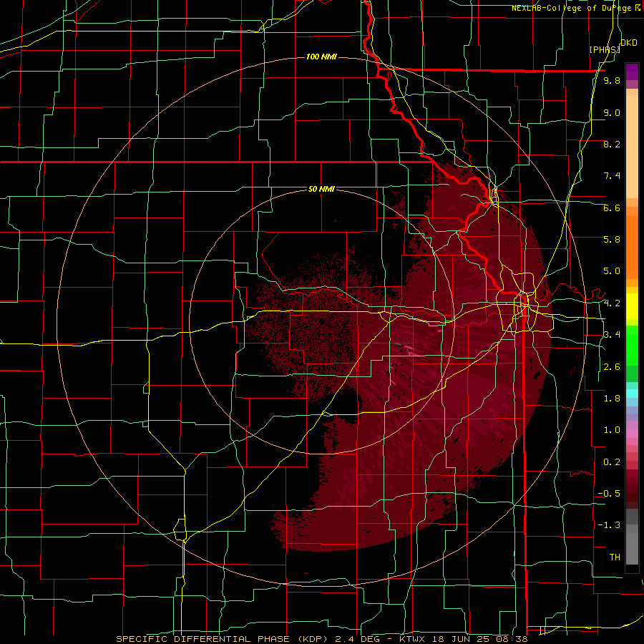Click the "50 NMI" range ring label
This screenshot has height=644, width=644.
pos(321,189)
